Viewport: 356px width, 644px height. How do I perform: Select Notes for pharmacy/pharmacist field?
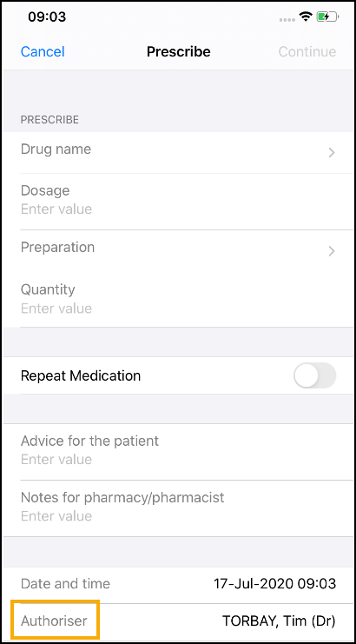tap(178, 508)
